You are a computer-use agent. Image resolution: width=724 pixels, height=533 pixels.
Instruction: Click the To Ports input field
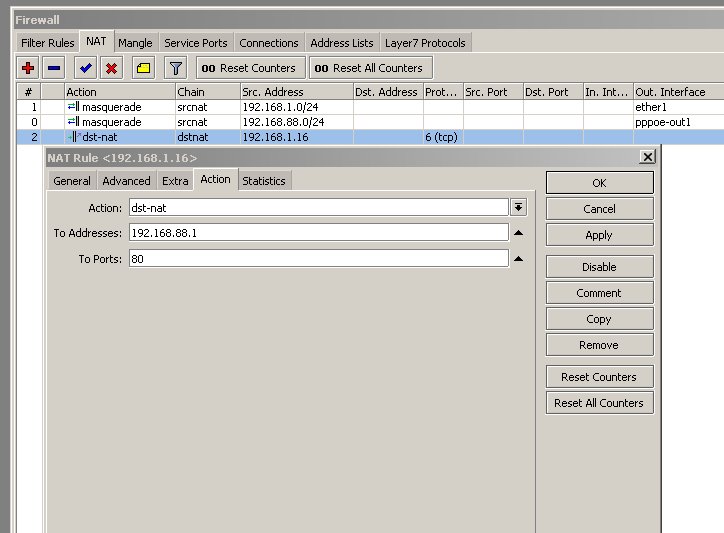319,259
